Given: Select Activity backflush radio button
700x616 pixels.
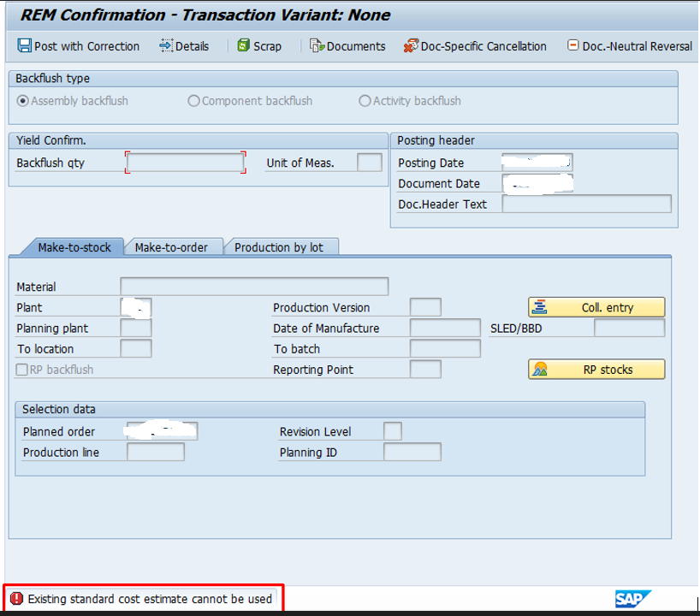Looking at the screenshot, I should pyautogui.click(x=365, y=101).
